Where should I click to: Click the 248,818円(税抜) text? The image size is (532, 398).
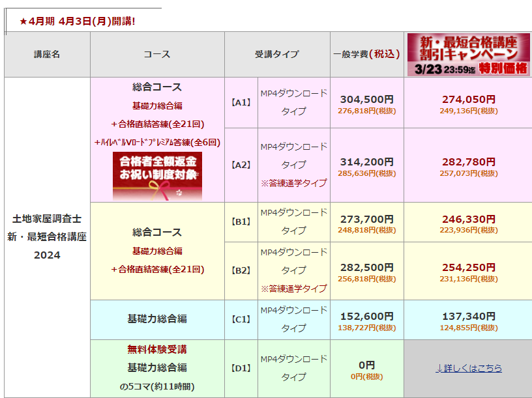367,230
